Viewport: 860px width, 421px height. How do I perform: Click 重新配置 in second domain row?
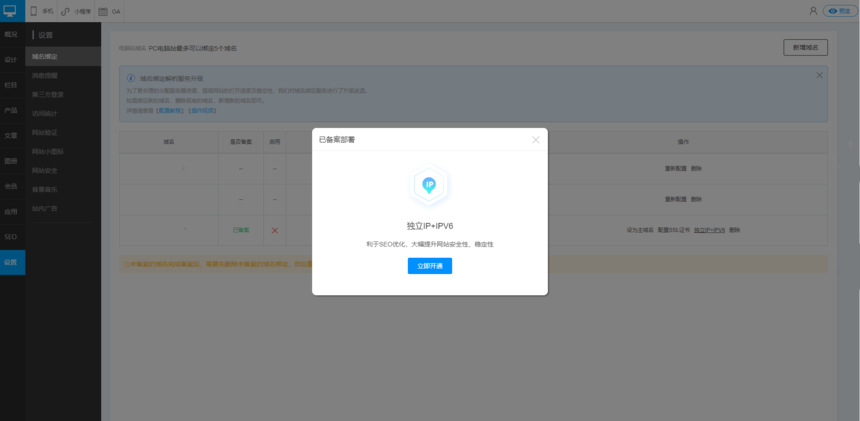[x=675, y=200]
